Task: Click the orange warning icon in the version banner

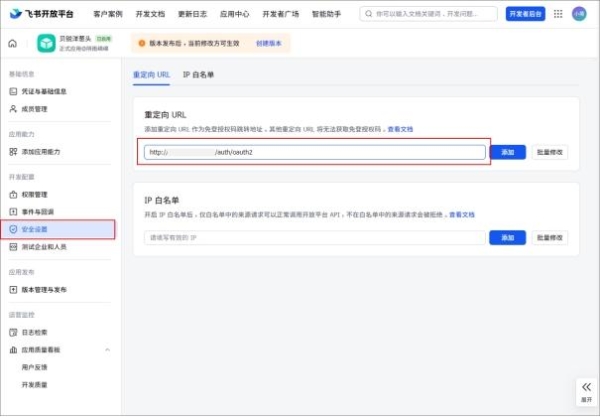Action: pos(142,43)
